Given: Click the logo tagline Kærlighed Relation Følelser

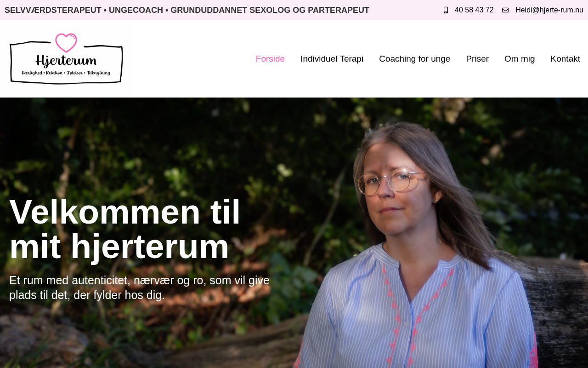Looking at the screenshot, I should pyautogui.click(x=66, y=73).
